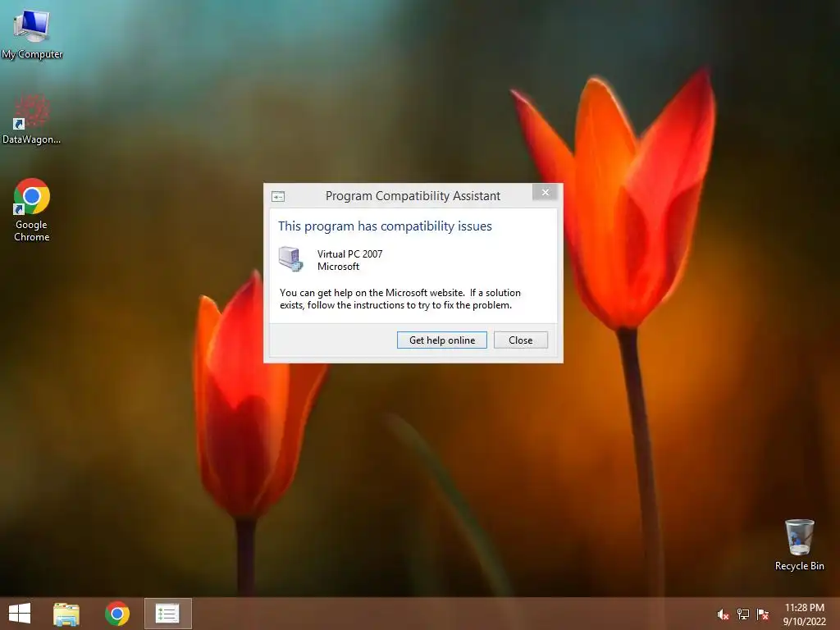Click the 'This program has compatibility issues' heading
The width and height of the screenshot is (840, 630).
[385, 226]
